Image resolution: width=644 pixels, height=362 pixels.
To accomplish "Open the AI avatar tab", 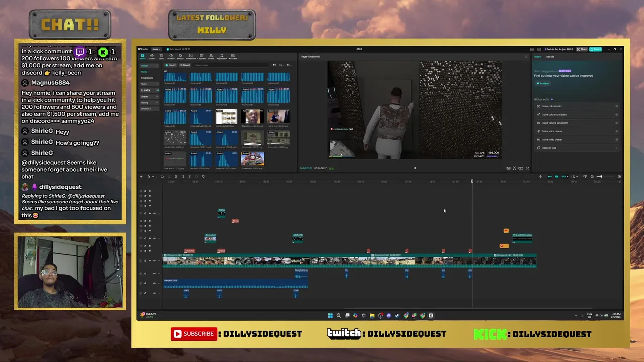I will [x=233, y=56].
